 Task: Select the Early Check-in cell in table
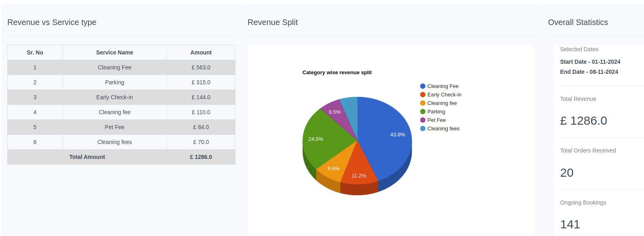pyautogui.click(x=115, y=97)
